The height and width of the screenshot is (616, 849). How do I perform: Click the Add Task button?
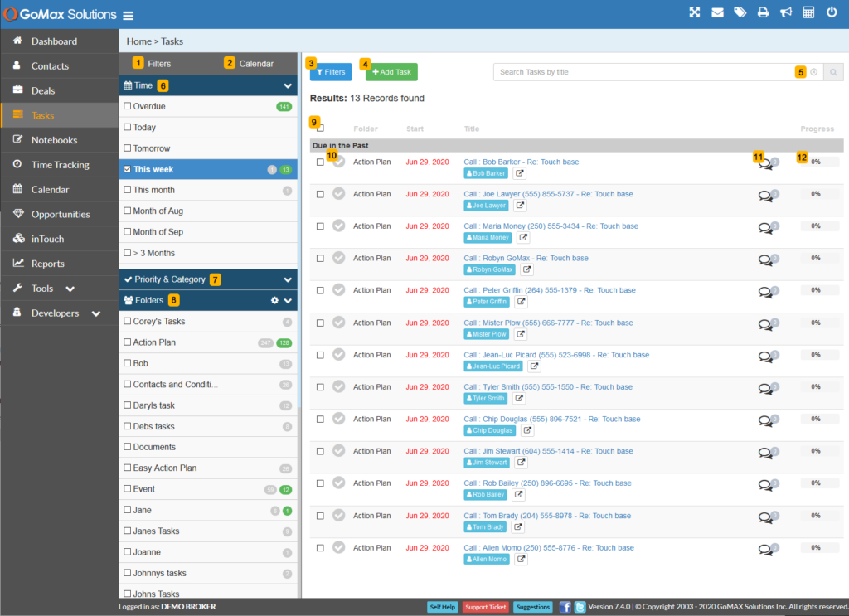click(x=390, y=72)
